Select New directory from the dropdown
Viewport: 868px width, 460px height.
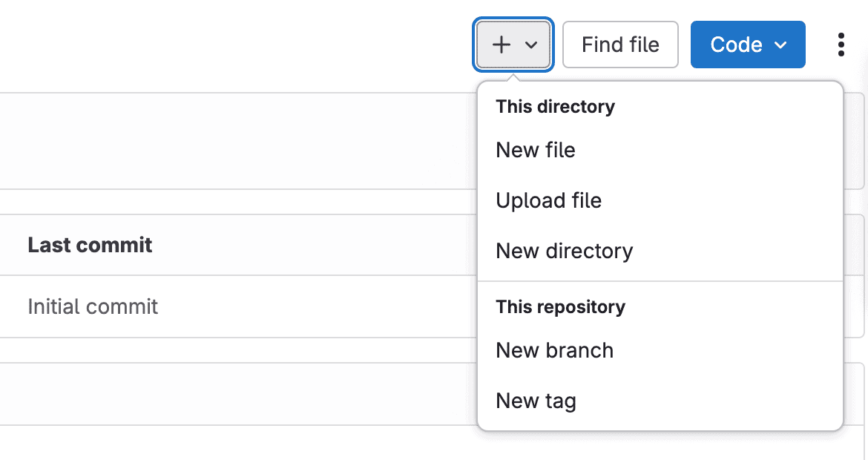pyautogui.click(x=564, y=251)
